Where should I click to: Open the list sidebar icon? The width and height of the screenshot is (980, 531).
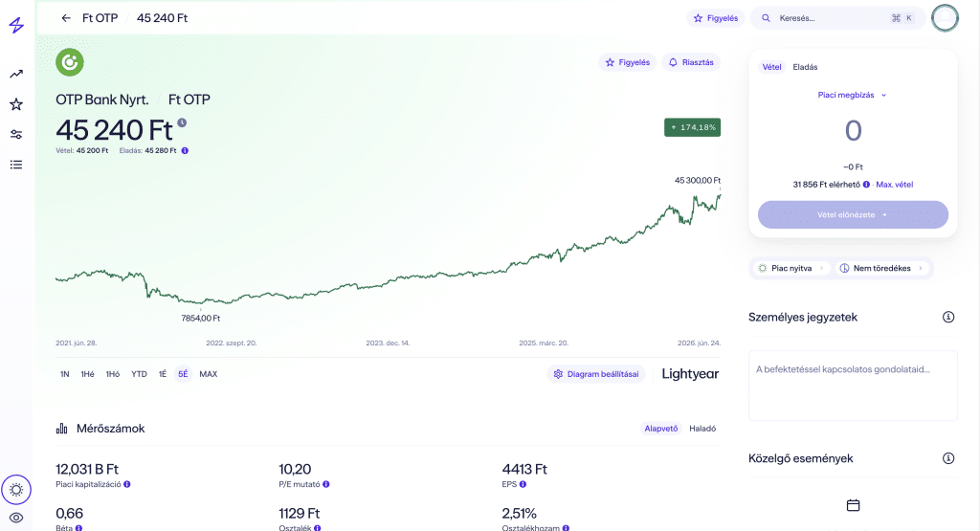pos(16,165)
